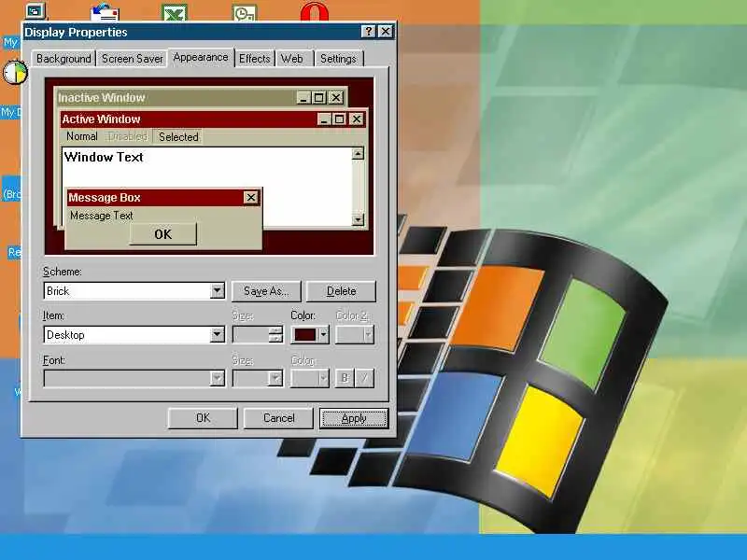Click the clock-window desktop icon
This screenshot has width=747, height=560.
[245, 12]
